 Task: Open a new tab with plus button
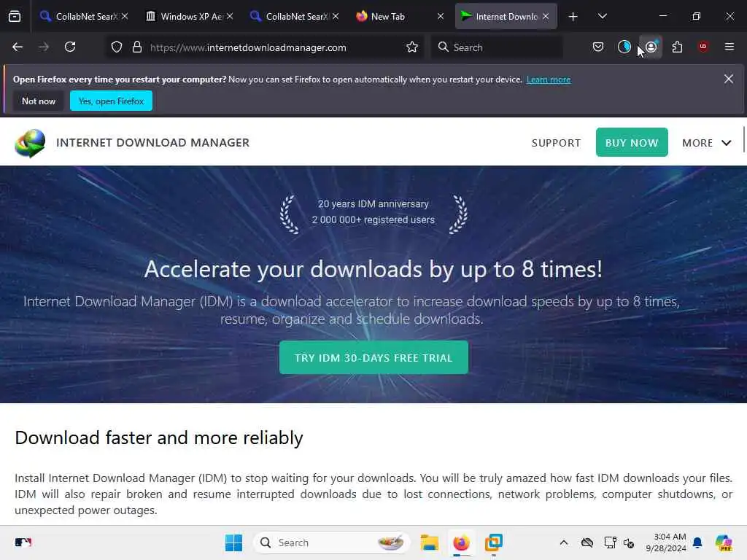[x=573, y=17]
